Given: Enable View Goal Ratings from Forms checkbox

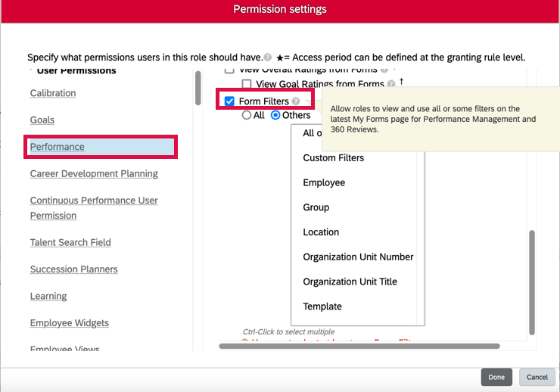Looking at the screenshot, I should pyautogui.click(x=247, y=84).
